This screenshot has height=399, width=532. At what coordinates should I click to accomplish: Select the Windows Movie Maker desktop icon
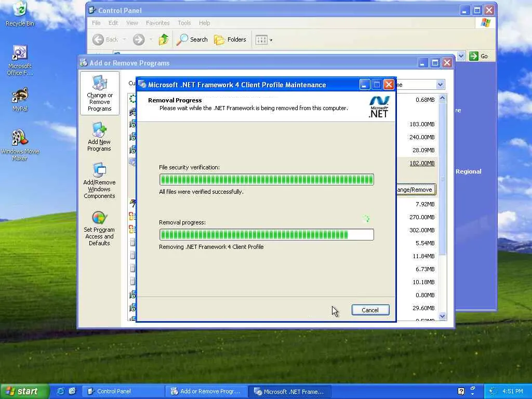click(x=20, y=145)
